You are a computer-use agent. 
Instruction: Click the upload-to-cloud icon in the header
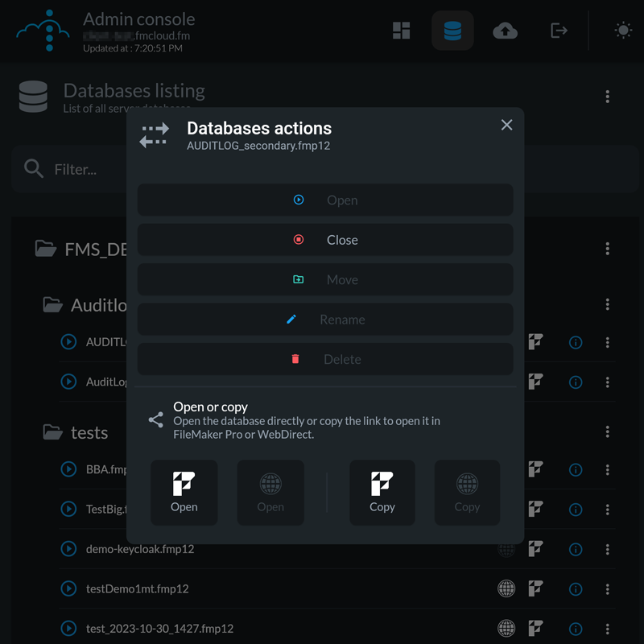pos(505,31)
